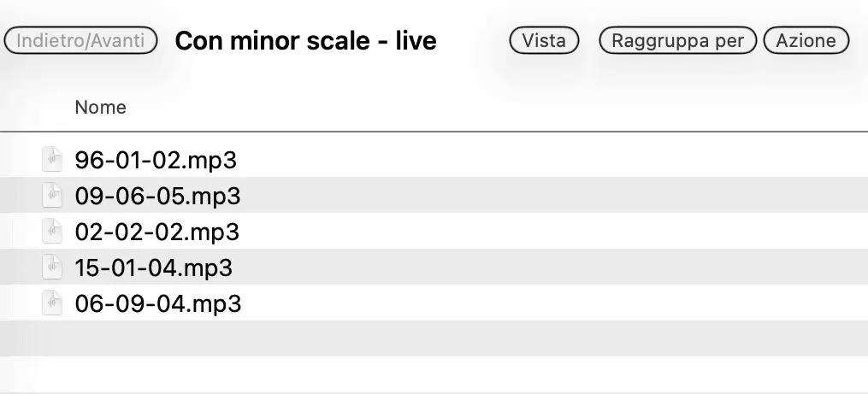Go back using the Indietro label
The width and height of the screenshot is (868, 394).
tap(48, 40)
